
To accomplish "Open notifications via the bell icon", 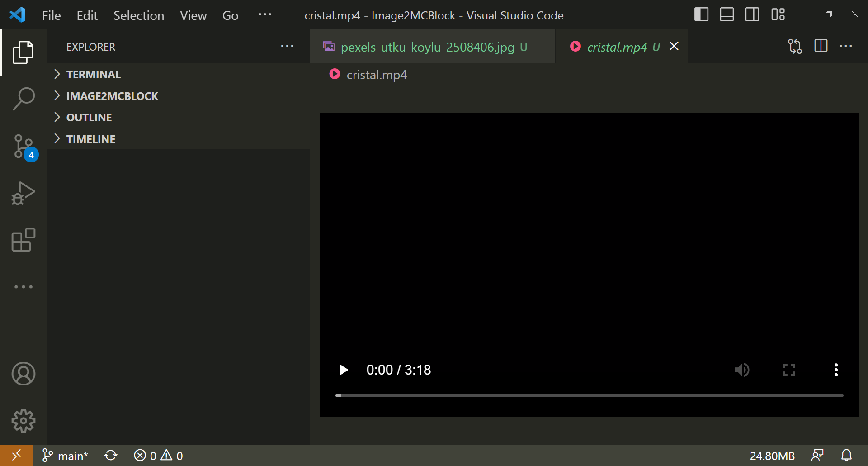I will click(847, 455).
